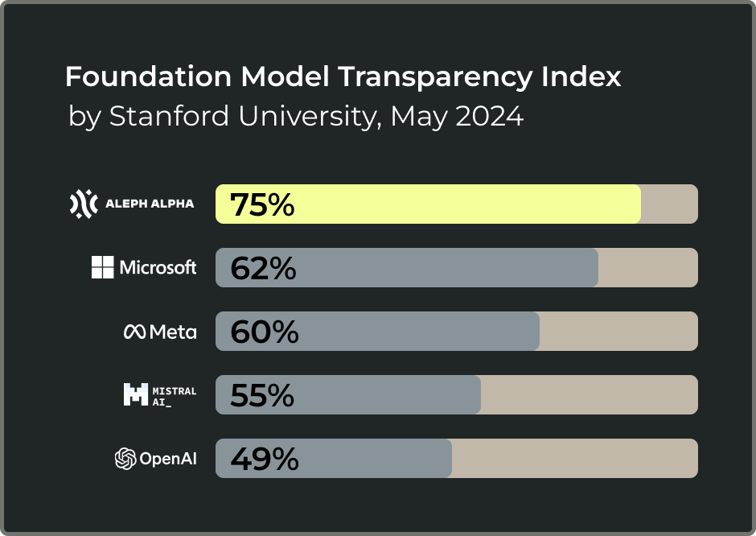Click the Microsoft four-square logo

[x=102, y=267]
